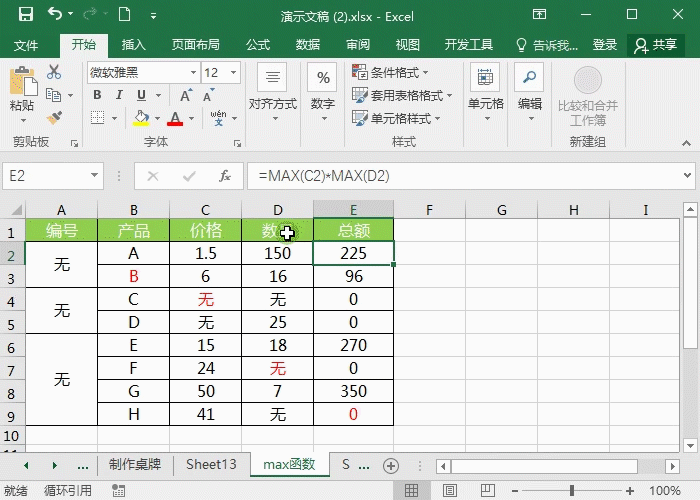700x500 pixels.
Task: Click the Decrease Font Size icon
Action: click(x=209, y=95)
